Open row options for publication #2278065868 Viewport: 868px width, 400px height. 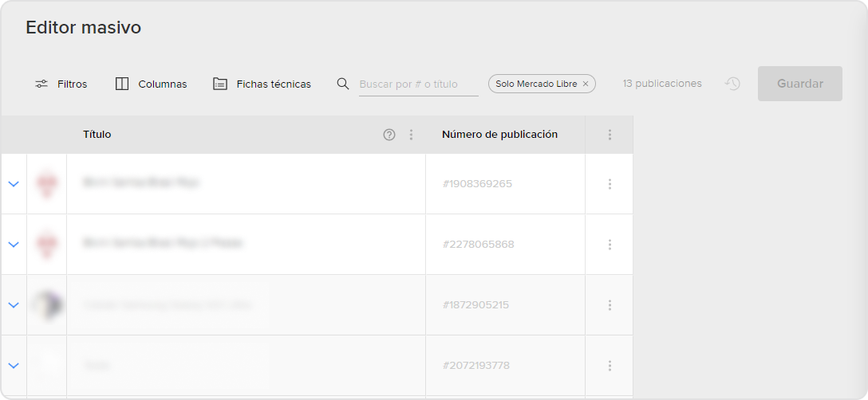(610, 245)
